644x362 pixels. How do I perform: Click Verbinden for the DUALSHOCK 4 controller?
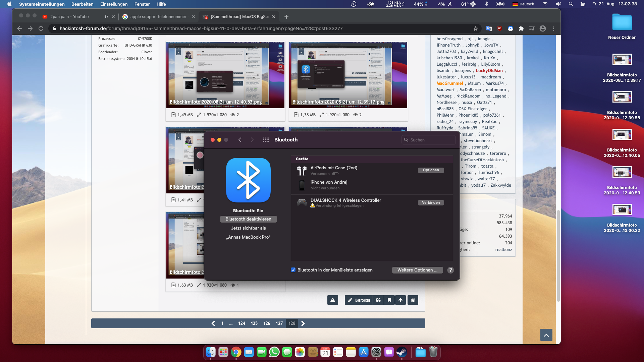[x=431, y=202]
